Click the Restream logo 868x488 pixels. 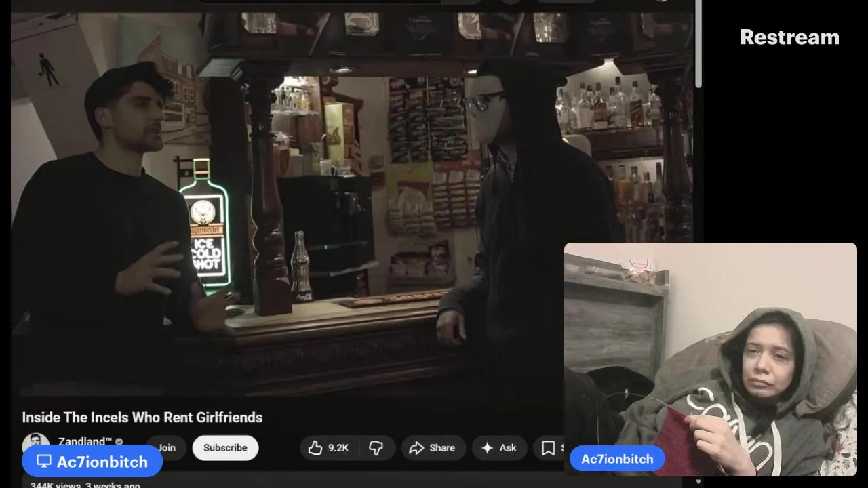point(789,37)
